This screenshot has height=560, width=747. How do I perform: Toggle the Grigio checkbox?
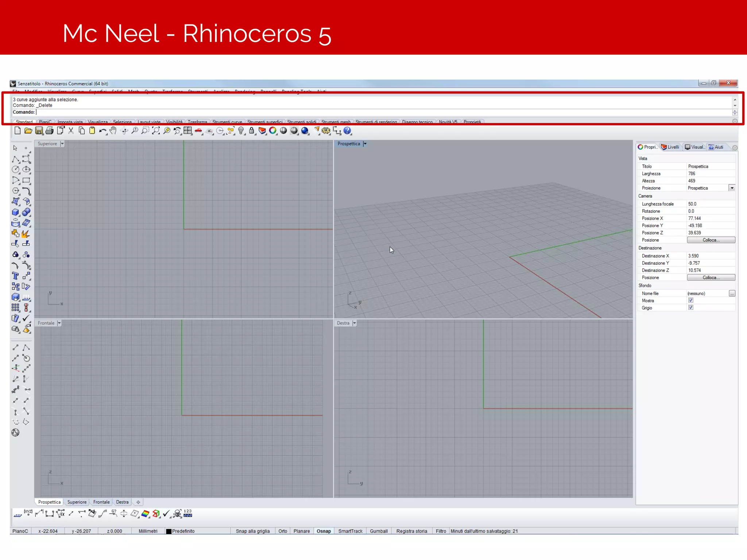click(x=690, y=308)
